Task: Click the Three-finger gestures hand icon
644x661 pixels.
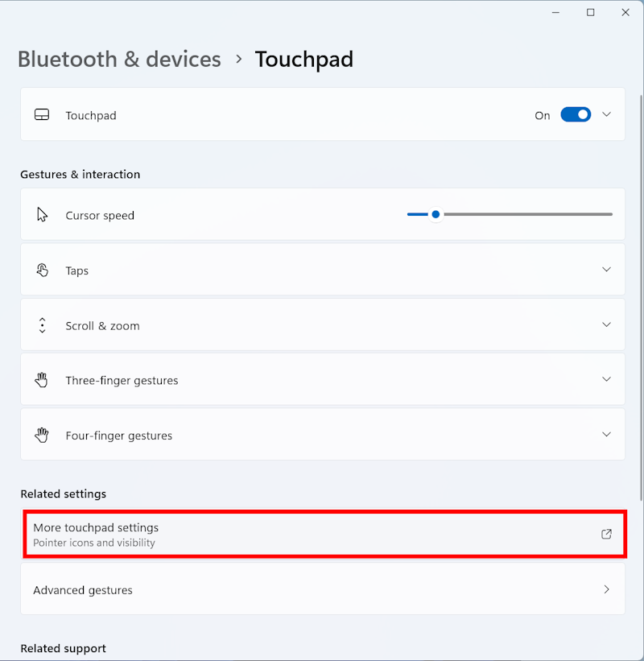Action: click(42, 380)
